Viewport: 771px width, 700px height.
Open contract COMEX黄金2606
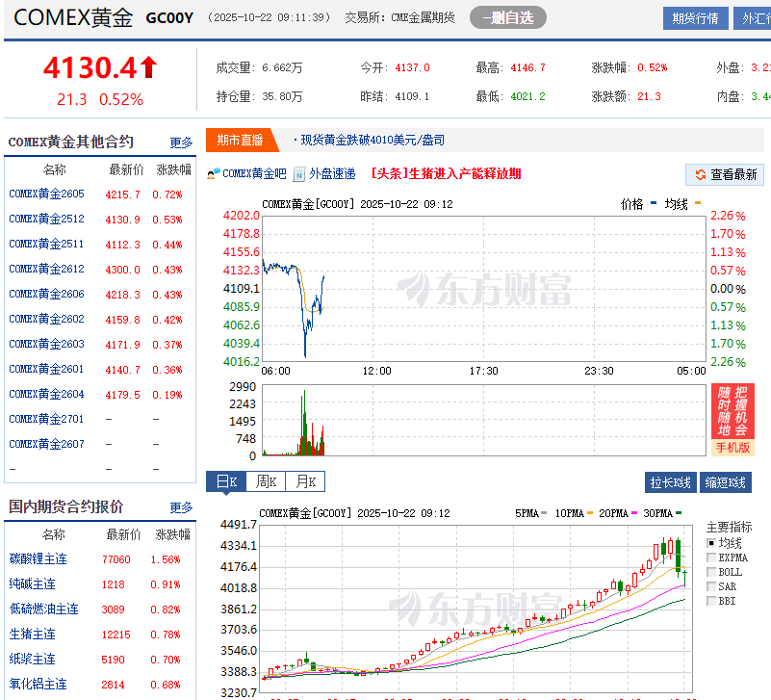(47, 295)
